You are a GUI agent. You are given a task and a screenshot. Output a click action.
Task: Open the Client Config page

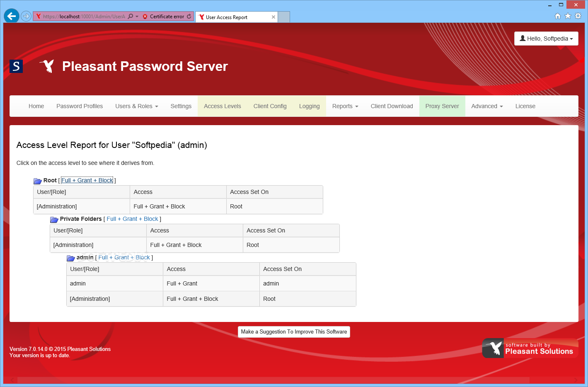coord(270,106)
